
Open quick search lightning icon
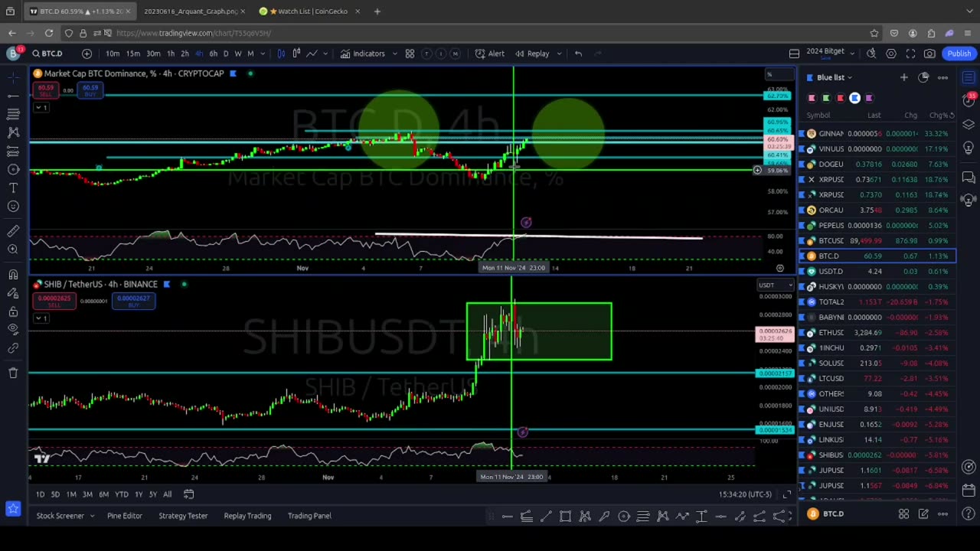pos(871,54)
